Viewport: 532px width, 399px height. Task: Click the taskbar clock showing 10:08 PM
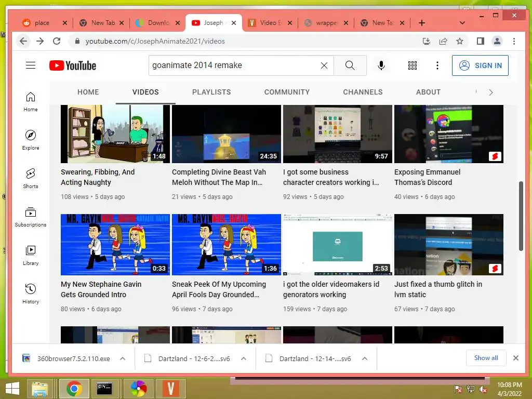[509, 389]
